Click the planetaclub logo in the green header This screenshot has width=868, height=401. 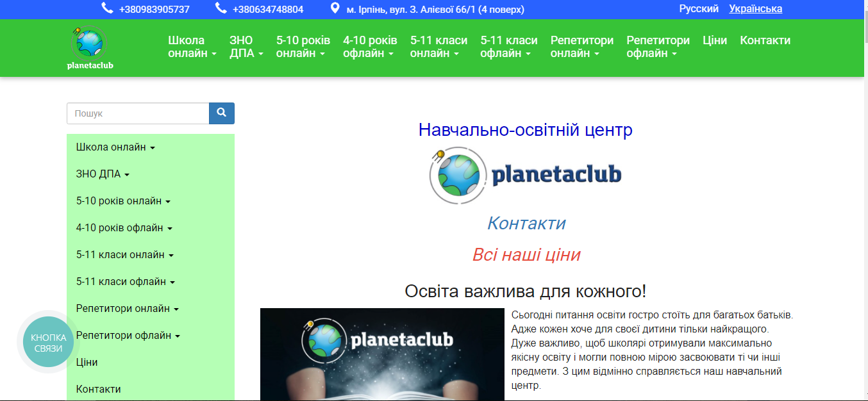(90, 48)
